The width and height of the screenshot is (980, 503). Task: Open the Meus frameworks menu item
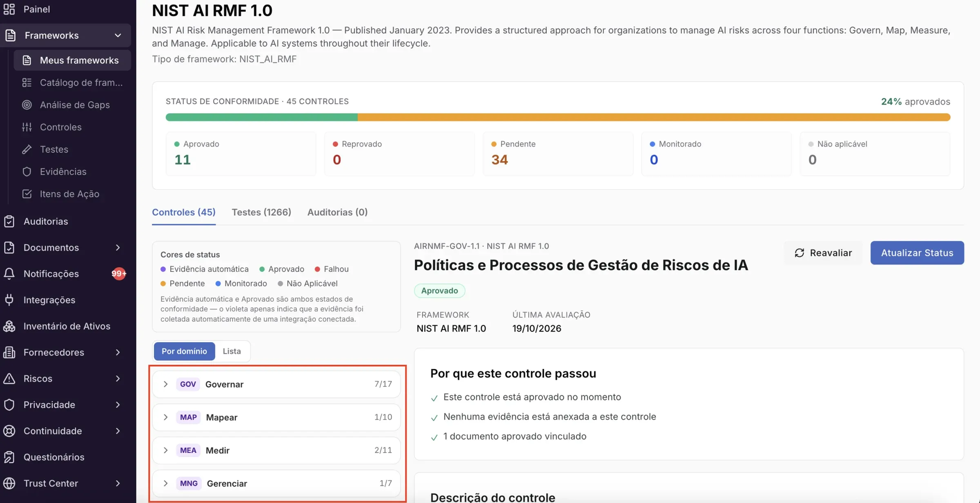coord(72,60)
